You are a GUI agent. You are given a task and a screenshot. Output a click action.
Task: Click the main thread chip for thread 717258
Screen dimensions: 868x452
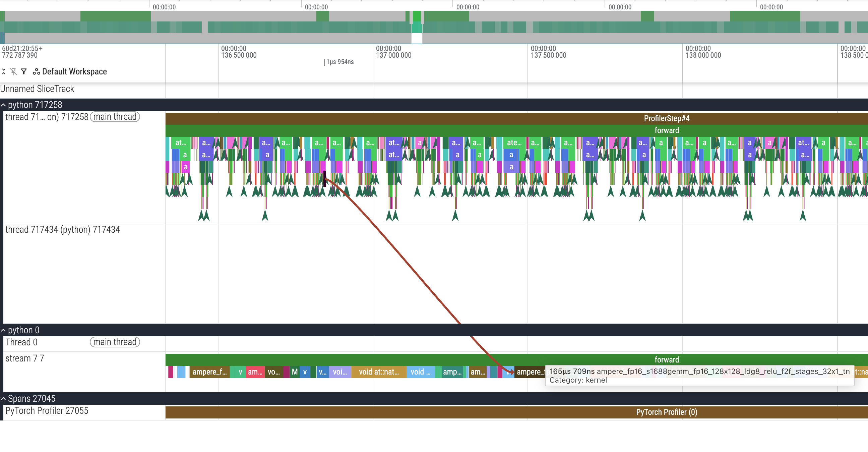click(x=115, y=117)
